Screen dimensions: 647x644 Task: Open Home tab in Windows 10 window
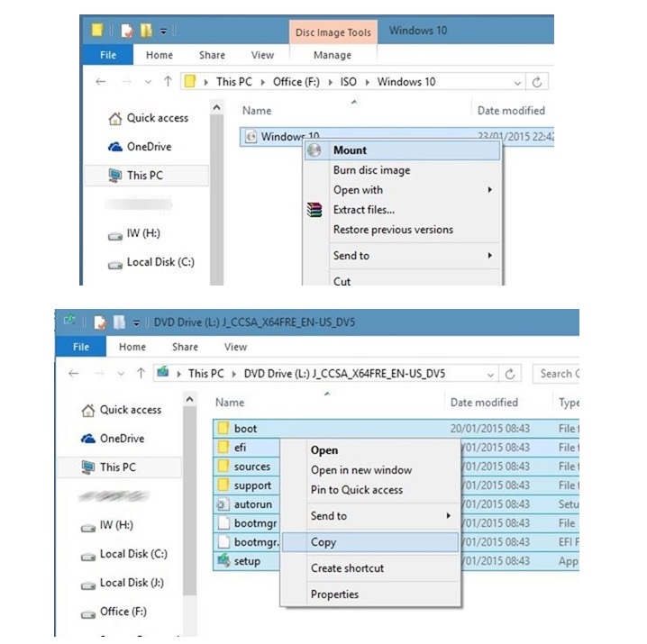click(x=159, y=55)
